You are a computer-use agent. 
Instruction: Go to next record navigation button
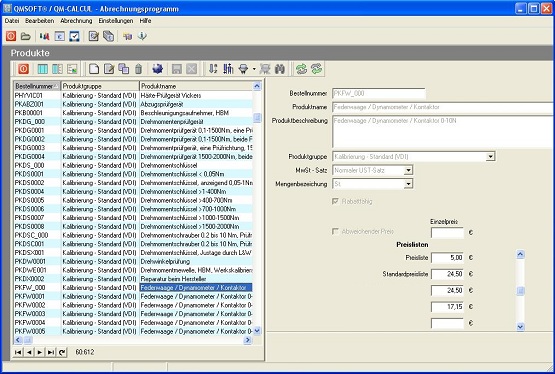tap(40, 352)
